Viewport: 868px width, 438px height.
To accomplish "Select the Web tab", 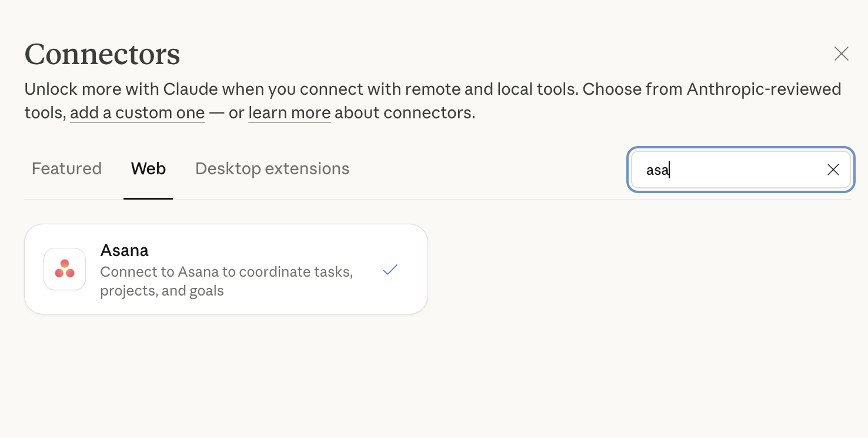I will 148,169.
